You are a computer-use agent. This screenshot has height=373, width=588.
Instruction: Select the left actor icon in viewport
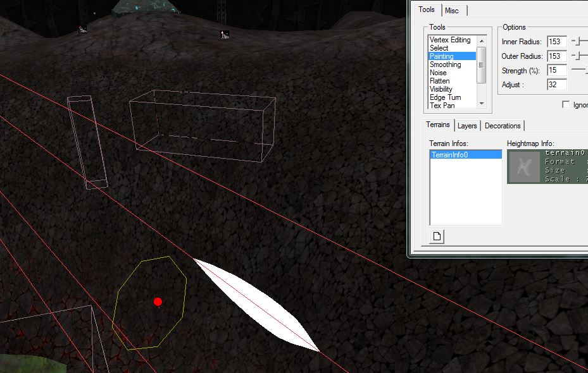82,29
